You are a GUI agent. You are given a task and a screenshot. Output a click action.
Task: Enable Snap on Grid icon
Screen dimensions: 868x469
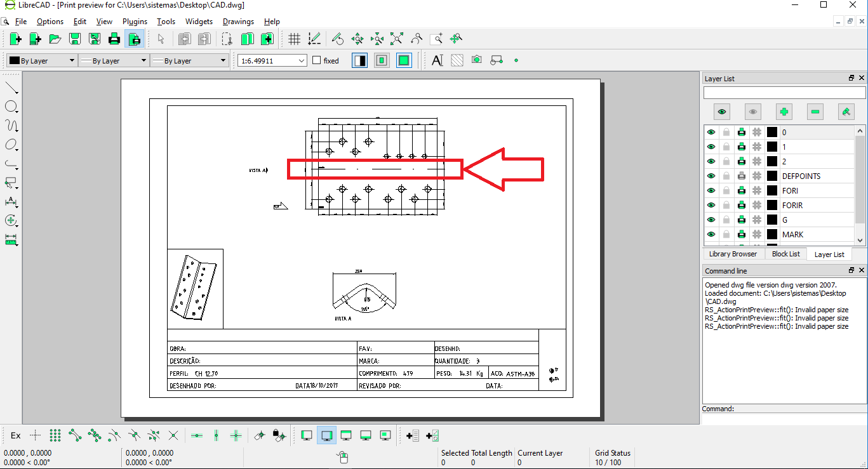tap(55, 435)
